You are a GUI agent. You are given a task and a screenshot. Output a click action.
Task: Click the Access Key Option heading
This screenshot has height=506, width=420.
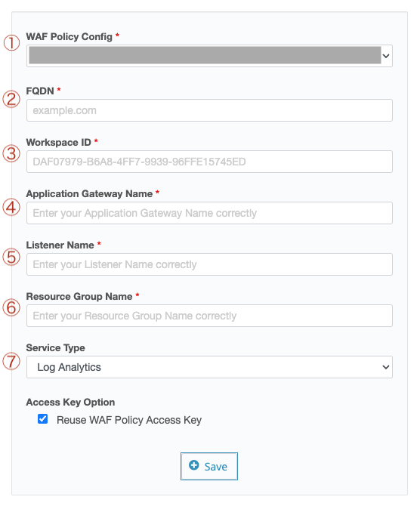click(70, 402)
